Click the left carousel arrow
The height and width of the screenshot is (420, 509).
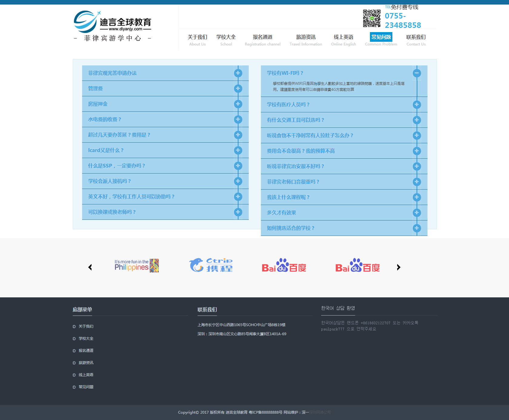click(x=90, y=267)
